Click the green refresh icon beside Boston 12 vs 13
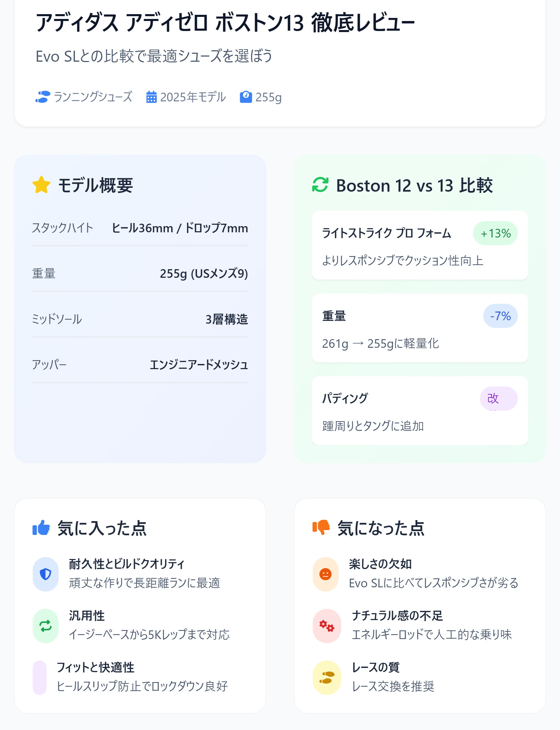 (320, 185)
